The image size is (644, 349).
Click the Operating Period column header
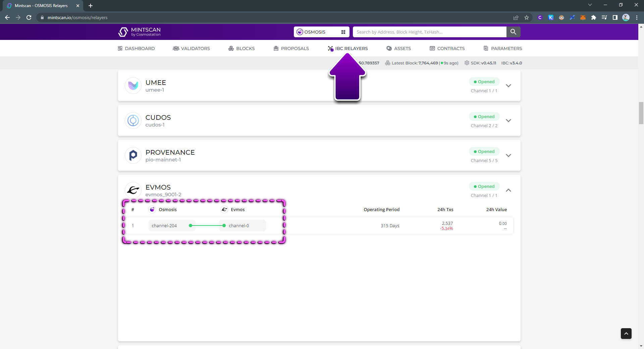pos(381,209)
